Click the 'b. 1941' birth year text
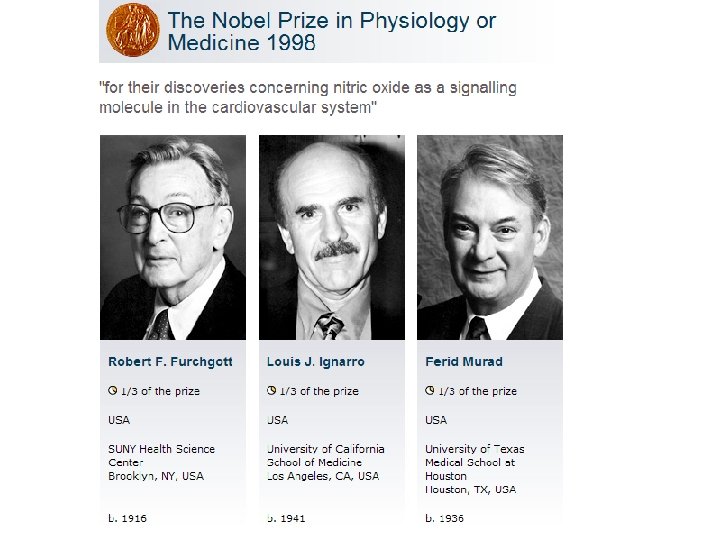This screenshot has width=720, height=540. point(286,518)
